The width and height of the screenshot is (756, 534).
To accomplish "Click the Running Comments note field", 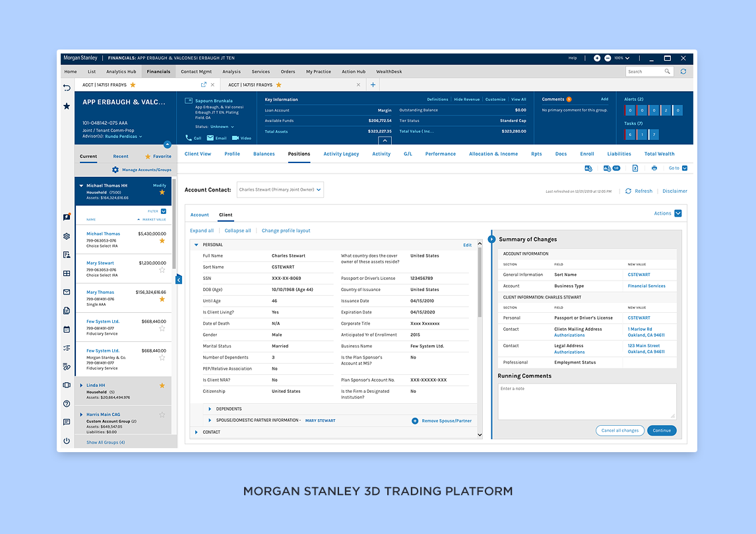I will 586,401.
